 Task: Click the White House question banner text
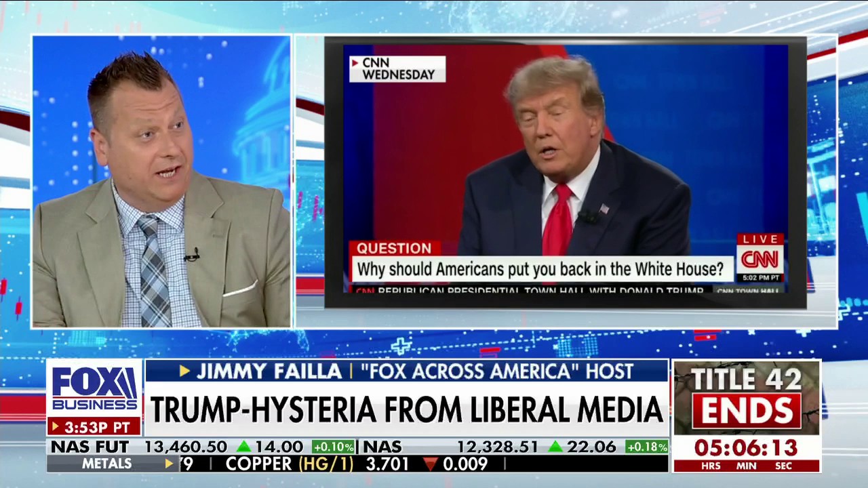click(x=540, y=268)
